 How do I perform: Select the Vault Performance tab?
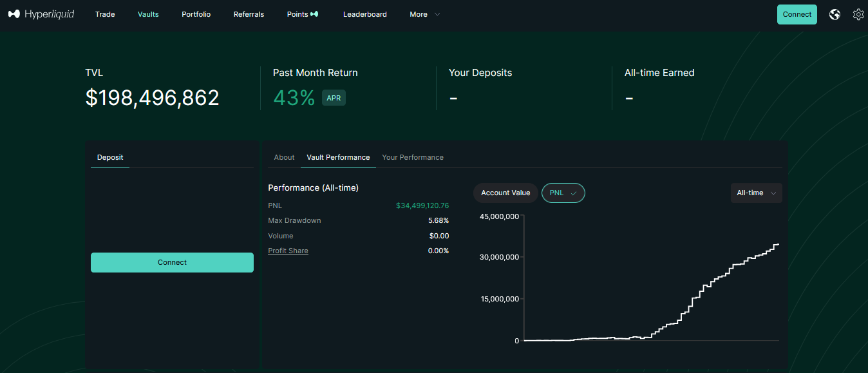click(x=338, y=157)
